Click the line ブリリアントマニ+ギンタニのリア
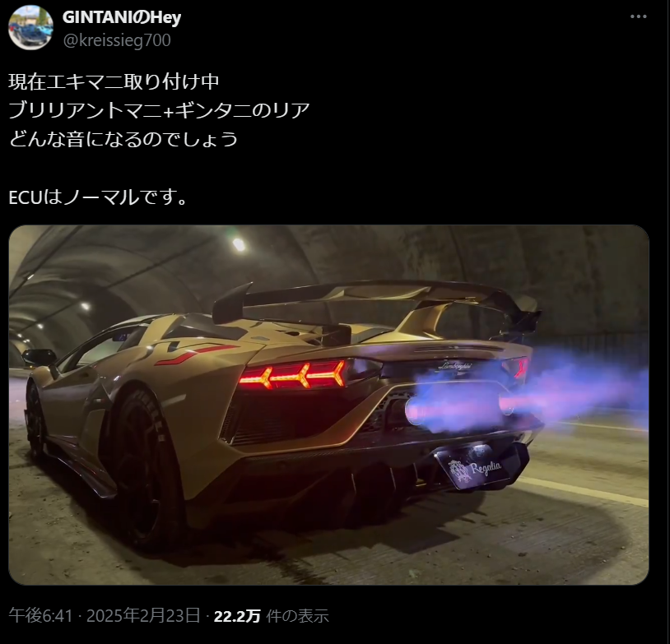The image size is (670, 644). 159,110
